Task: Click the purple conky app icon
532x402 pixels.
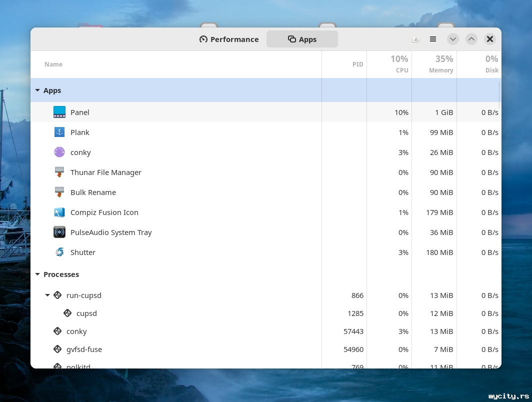Action: 59,152
